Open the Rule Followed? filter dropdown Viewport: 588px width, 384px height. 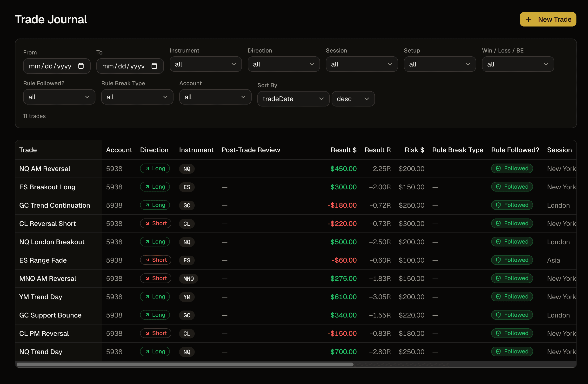pyautogui.click(x=59, y=97)
